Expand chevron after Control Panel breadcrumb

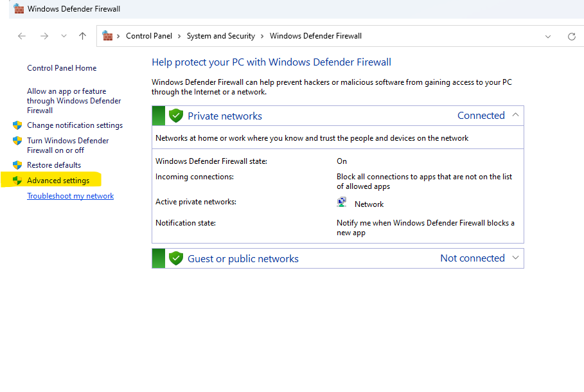pos(179,36)
